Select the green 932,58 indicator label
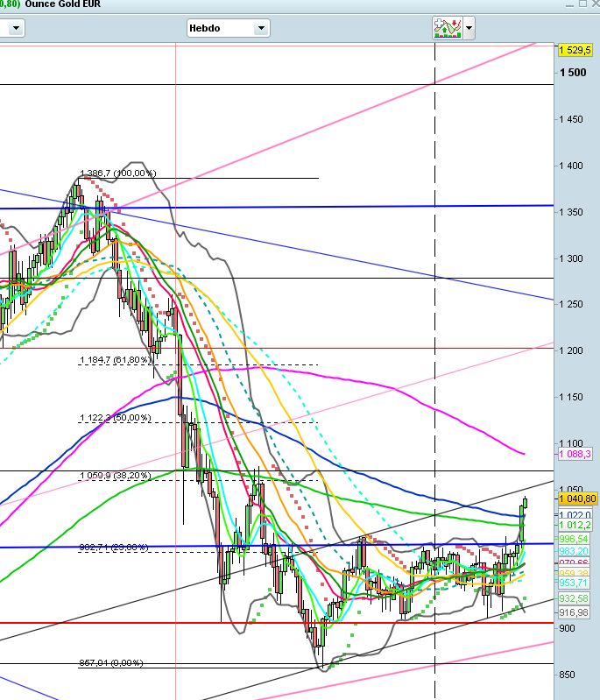The height and width of the screenshot is (700, 600). [574, 598]
